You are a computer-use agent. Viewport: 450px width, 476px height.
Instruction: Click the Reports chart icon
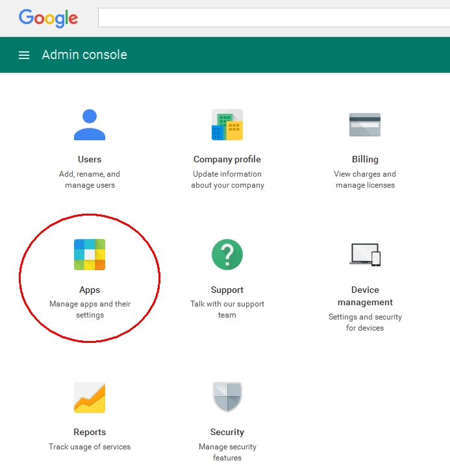tap(90, 397)
